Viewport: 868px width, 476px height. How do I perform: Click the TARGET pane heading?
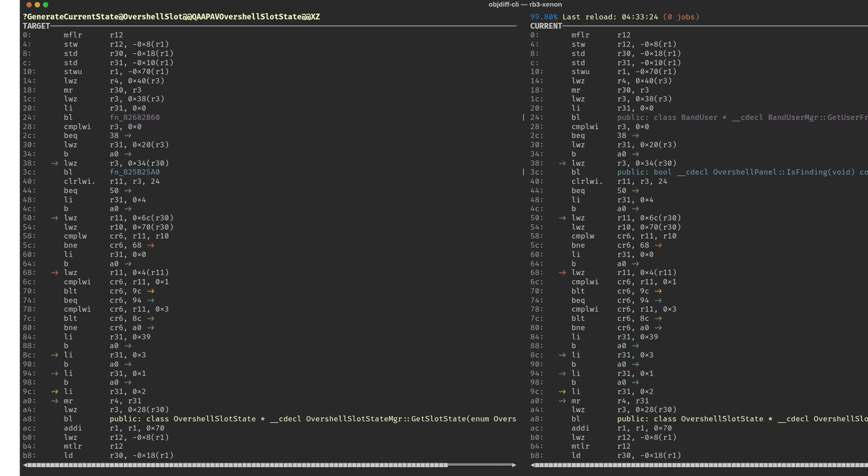pyautogui.click(x=36, y=26)
